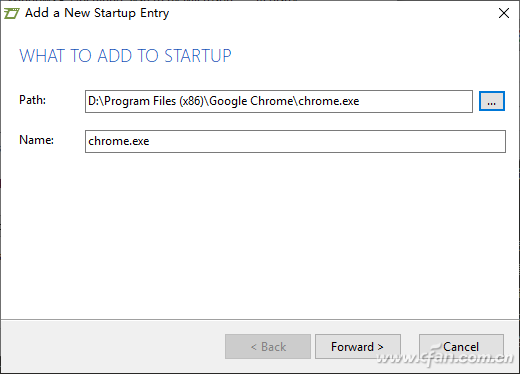
Task: Focus the Name input field
Action: [x=295, y=141]
